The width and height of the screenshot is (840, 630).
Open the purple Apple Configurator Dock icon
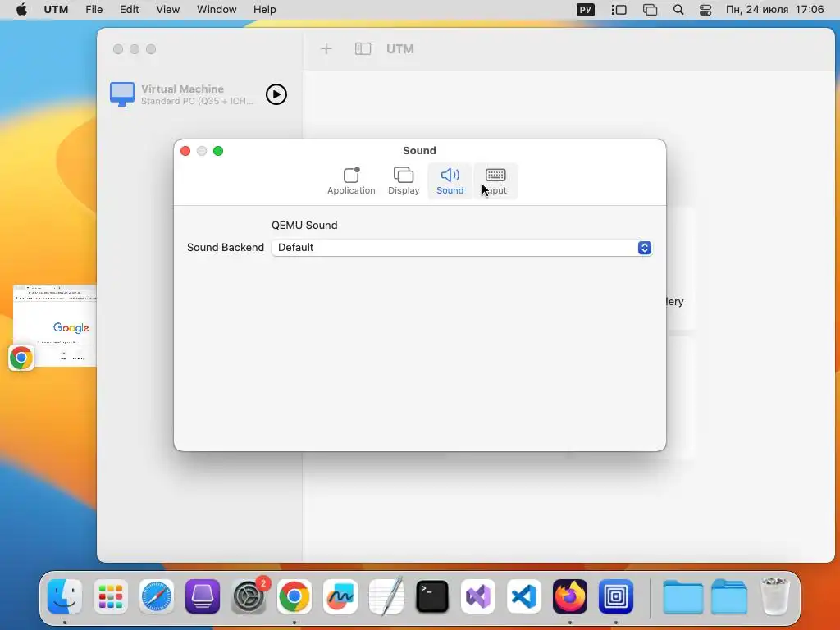click(x=203, y=596)
